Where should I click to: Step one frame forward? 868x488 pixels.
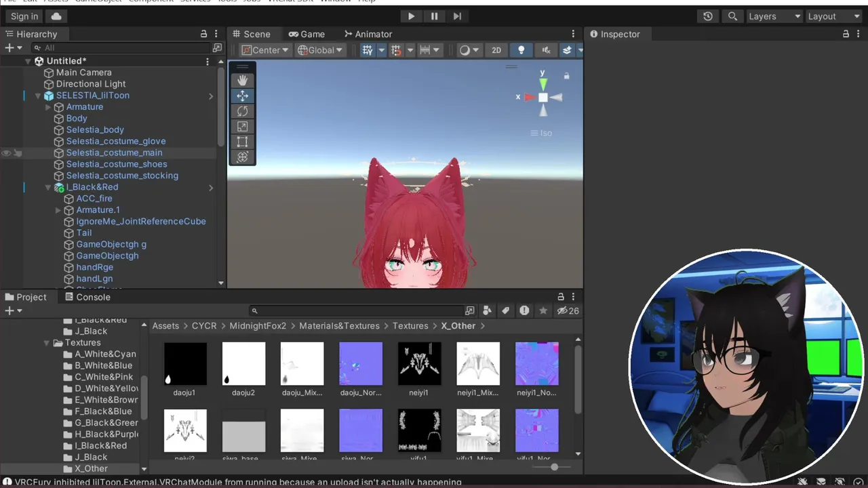pos(457,16)
